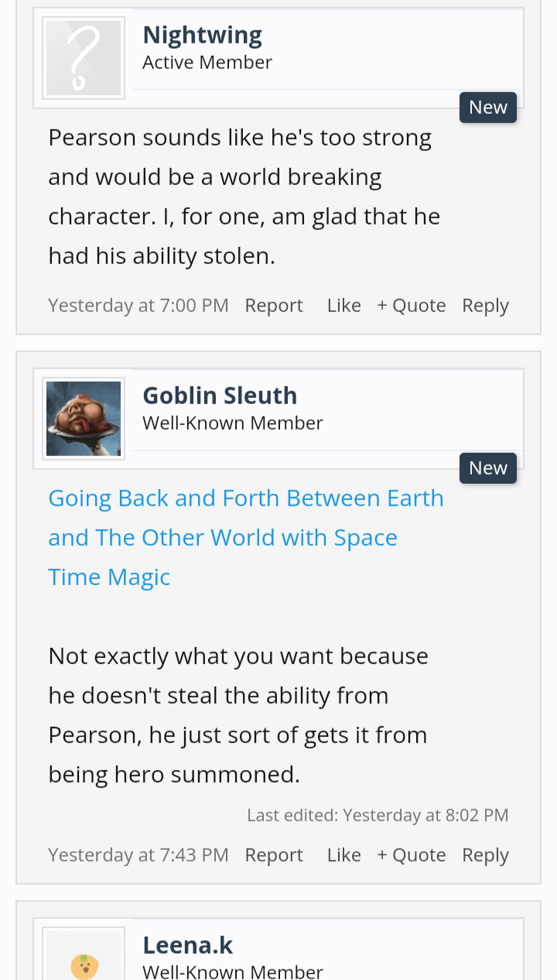Open Goblin Sleuth's profile avatar
The width and height of the screenshot is (557, 980).
(84, 419)
